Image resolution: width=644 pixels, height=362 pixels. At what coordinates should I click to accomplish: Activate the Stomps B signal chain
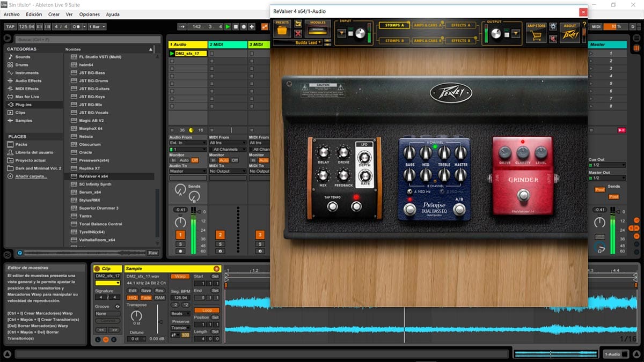coord(393,40)
